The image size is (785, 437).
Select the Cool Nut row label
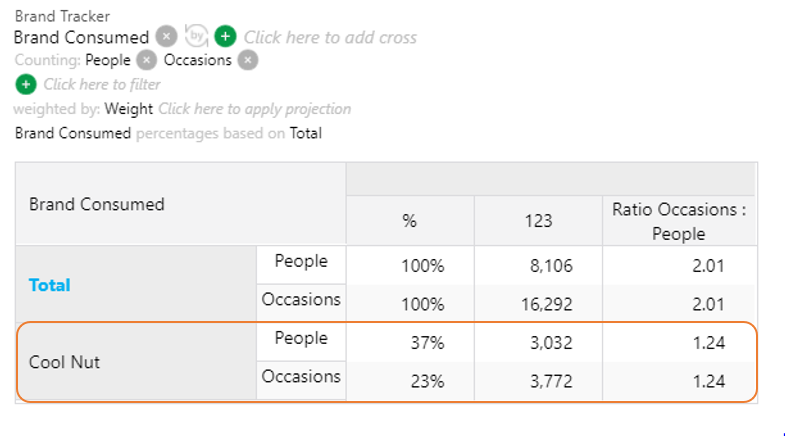click(64, 362)
